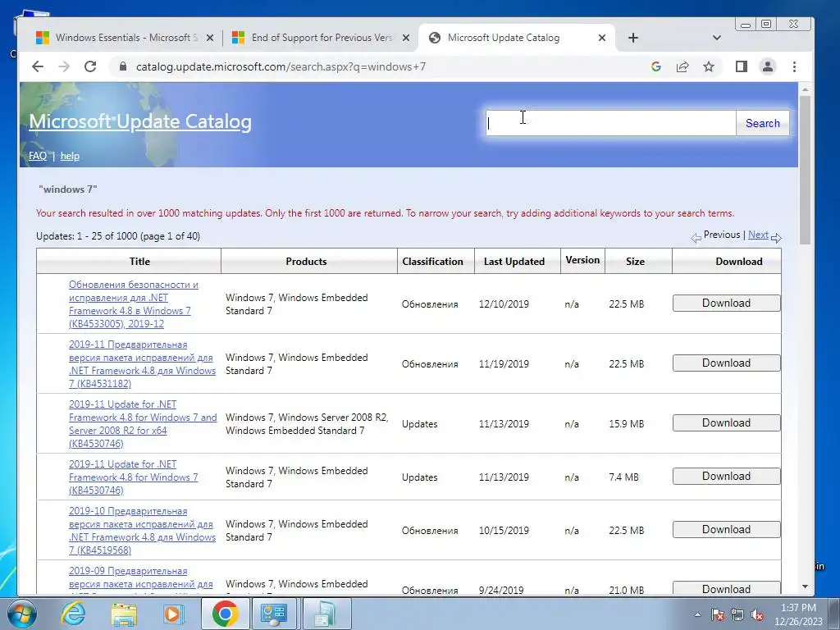Click the vertical scrollbar thumb

[805, 170]
